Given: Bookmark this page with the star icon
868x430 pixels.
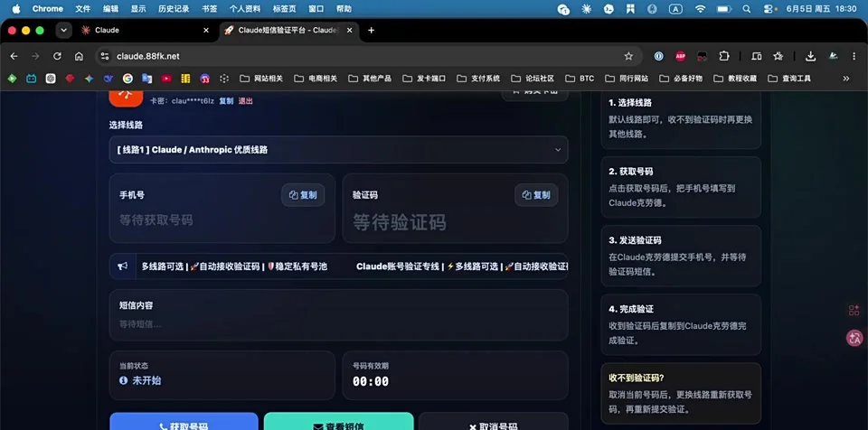Looking at the screenshot, I should click(x=628, y=56).
